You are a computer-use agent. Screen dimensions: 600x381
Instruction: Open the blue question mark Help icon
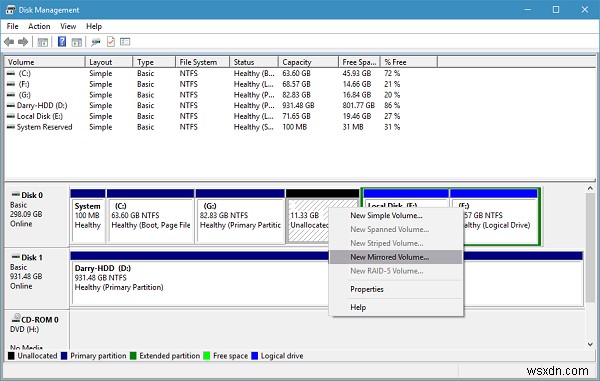62,41
